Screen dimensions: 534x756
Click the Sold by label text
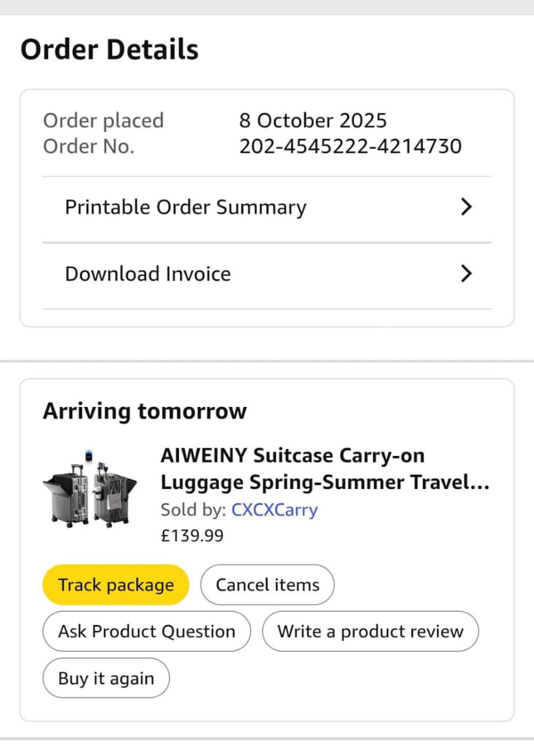pyautogui.click(x=194, y=510)
